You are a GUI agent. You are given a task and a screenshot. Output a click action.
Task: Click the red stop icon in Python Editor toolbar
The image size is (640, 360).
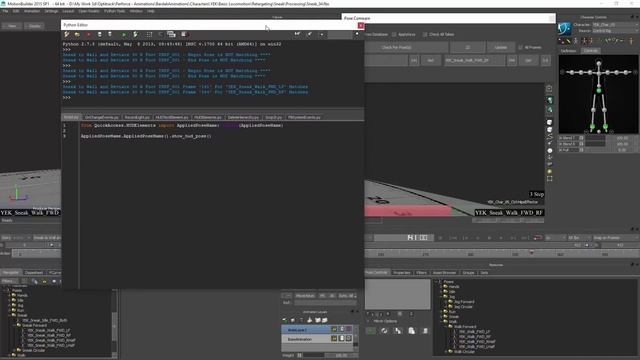pyautogui.click(x=88, y=35)
